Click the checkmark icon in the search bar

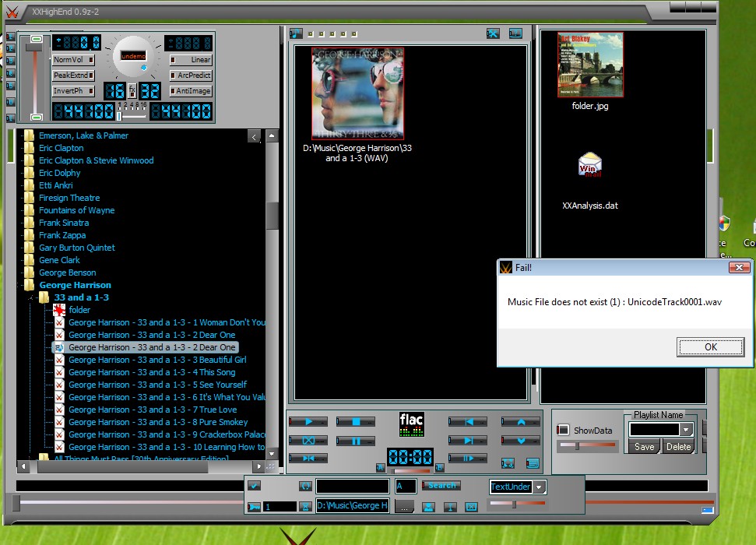tap(254, 486)
